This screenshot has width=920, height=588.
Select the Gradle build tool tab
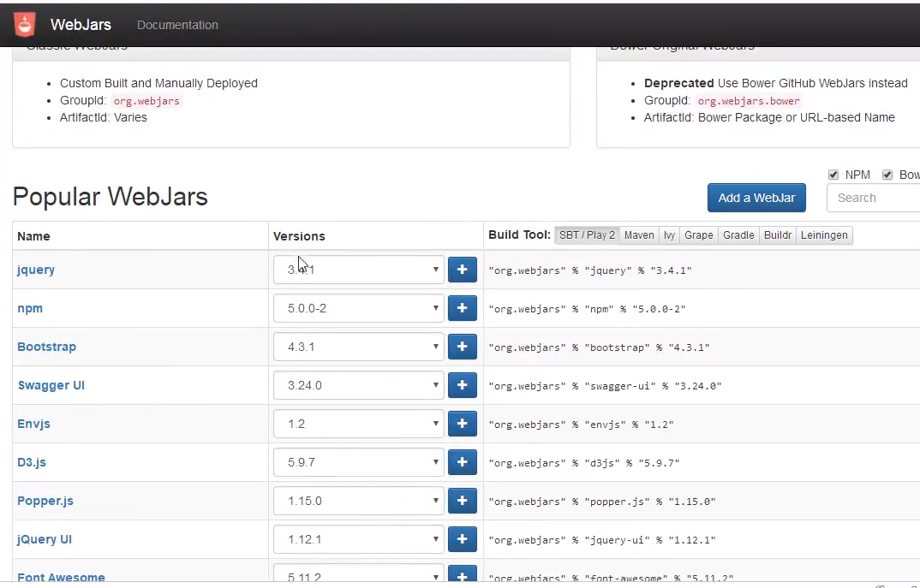(738, 235)
